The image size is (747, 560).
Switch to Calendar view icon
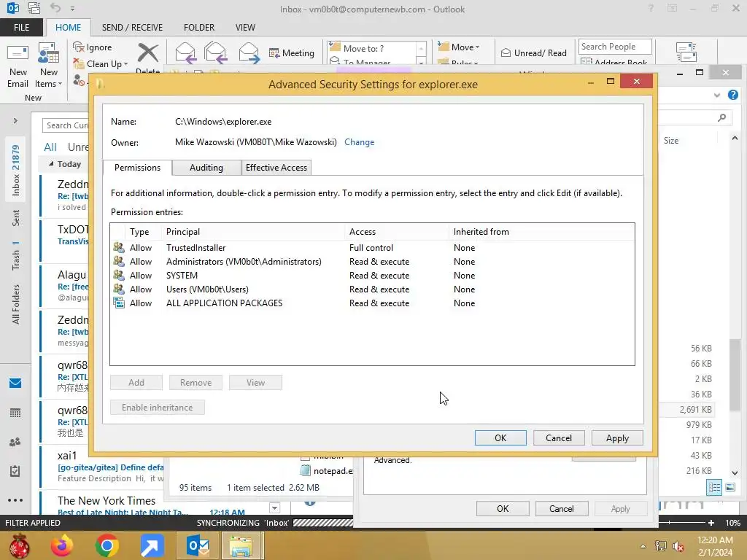(15, 413)
